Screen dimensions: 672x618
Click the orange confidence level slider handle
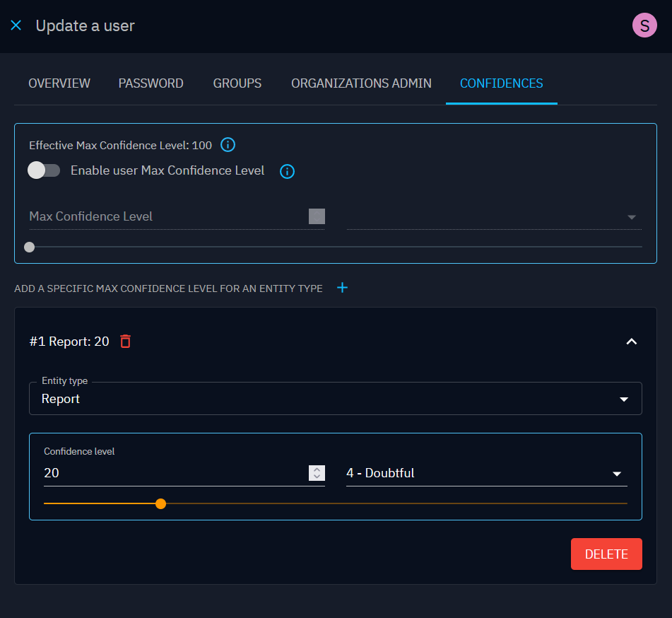160,503
